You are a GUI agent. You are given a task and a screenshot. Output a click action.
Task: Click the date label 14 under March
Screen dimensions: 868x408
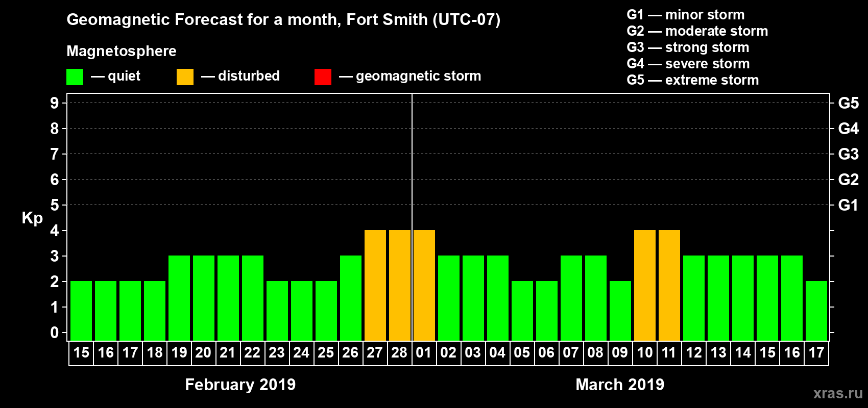point(743,353)
